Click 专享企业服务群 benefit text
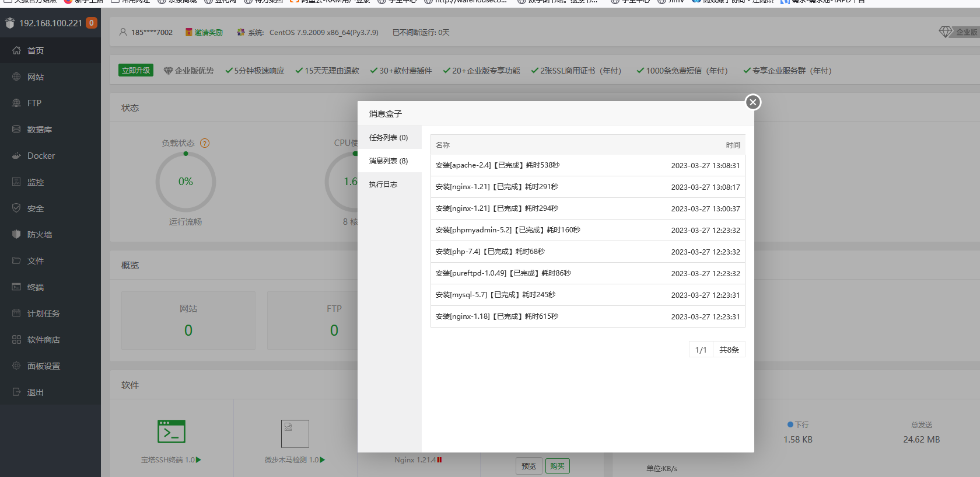Image resolution: width=980 pixels, height=477 pixels. pos(792,71)
